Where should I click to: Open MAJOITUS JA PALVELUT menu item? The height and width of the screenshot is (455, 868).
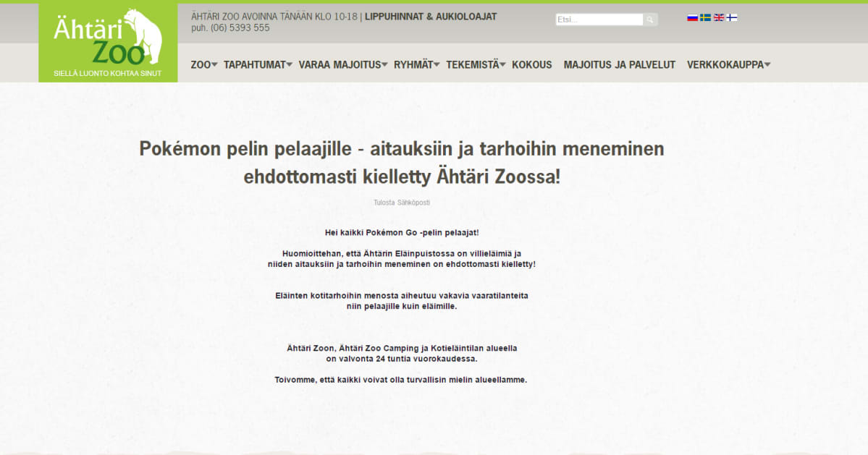pyautogui.click(x=619, y=64)
